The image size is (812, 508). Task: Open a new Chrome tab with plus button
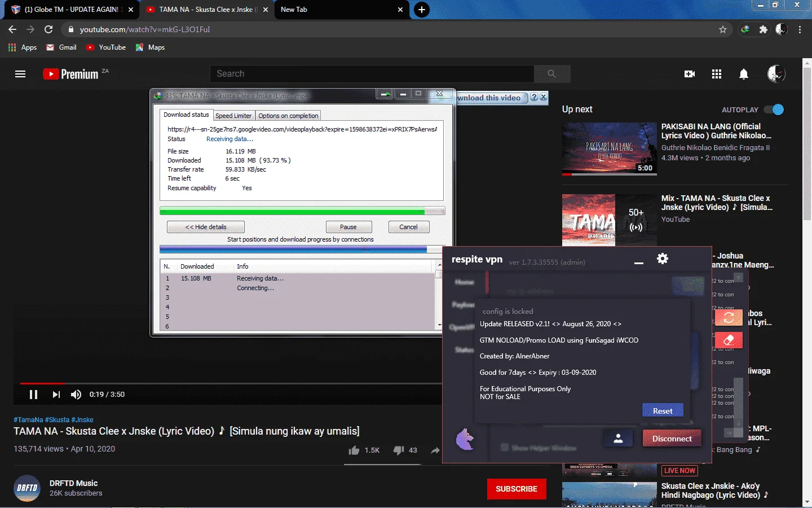point(421,10)
